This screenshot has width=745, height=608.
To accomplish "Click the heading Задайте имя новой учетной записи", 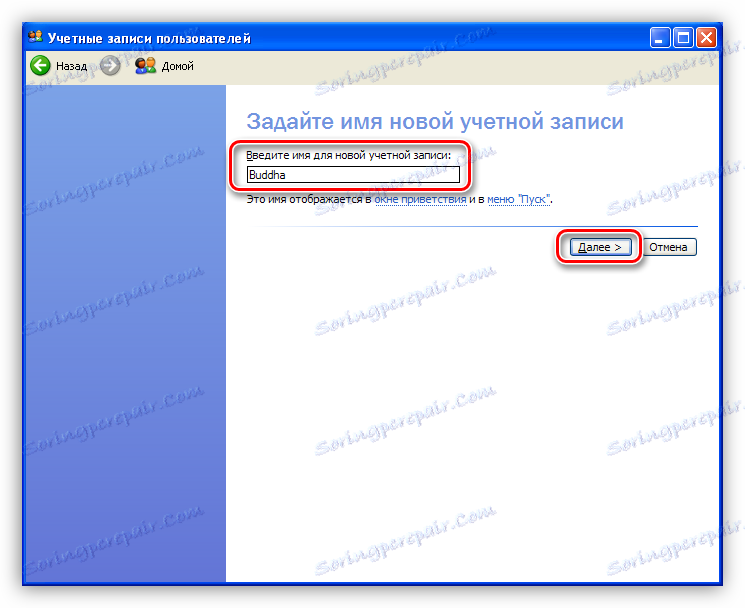I will [x=435, y=122].
